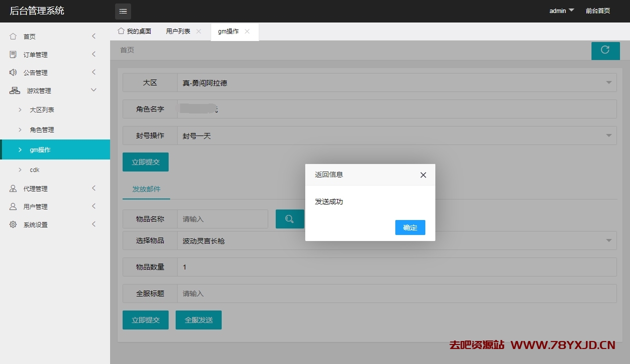Click the 物品数量 input field
The height and width of the screenshot is (364, 630).
[x=397, y=267]
